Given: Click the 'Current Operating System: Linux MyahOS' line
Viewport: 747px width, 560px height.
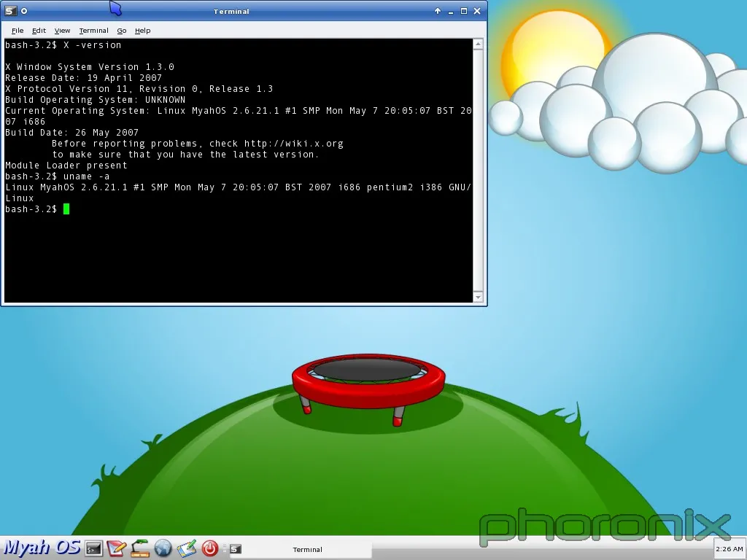Looking at the screenshot, I should point(239,111).
